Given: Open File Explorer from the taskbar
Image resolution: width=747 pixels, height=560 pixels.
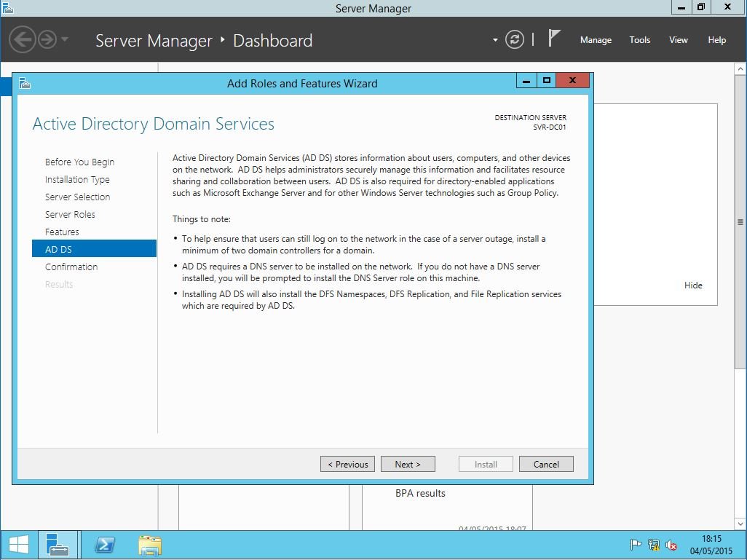Looking at the screenshot, I should [x=150, y=545].
